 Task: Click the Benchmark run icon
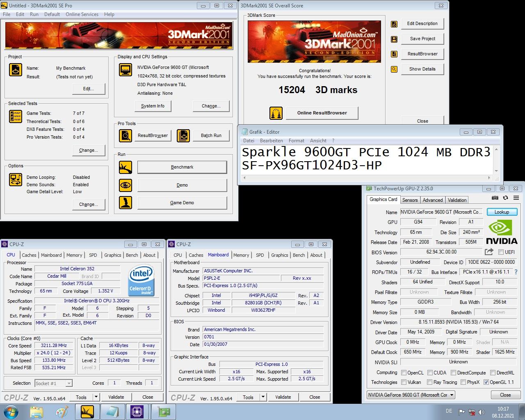tap(126, 167)
